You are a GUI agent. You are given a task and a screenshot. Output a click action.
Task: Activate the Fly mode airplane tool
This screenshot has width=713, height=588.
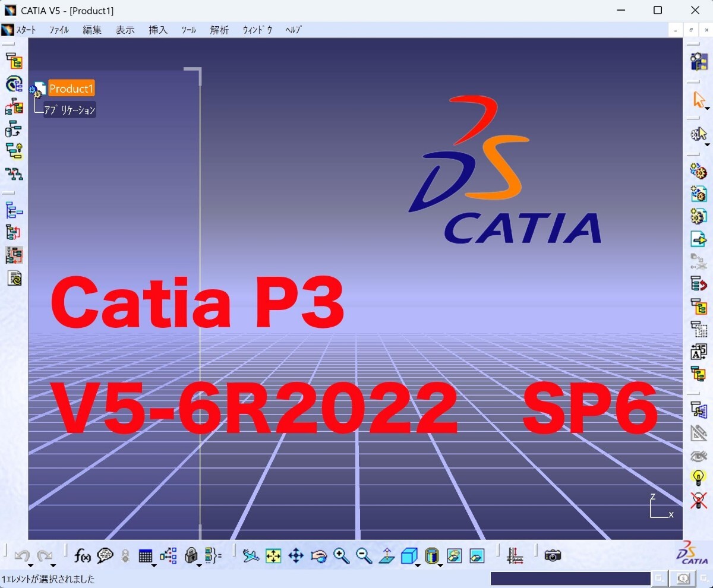[x=251, y=557]
